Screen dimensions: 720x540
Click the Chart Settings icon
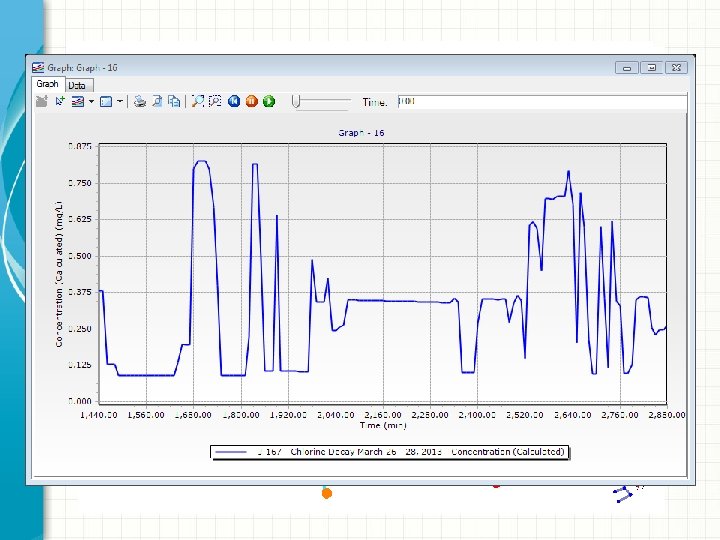click(106, 101)
